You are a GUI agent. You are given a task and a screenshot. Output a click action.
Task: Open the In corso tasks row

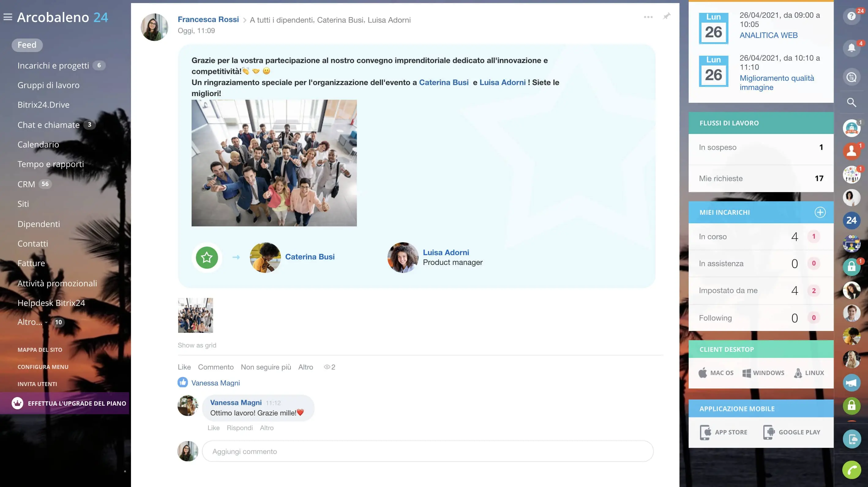761,236
